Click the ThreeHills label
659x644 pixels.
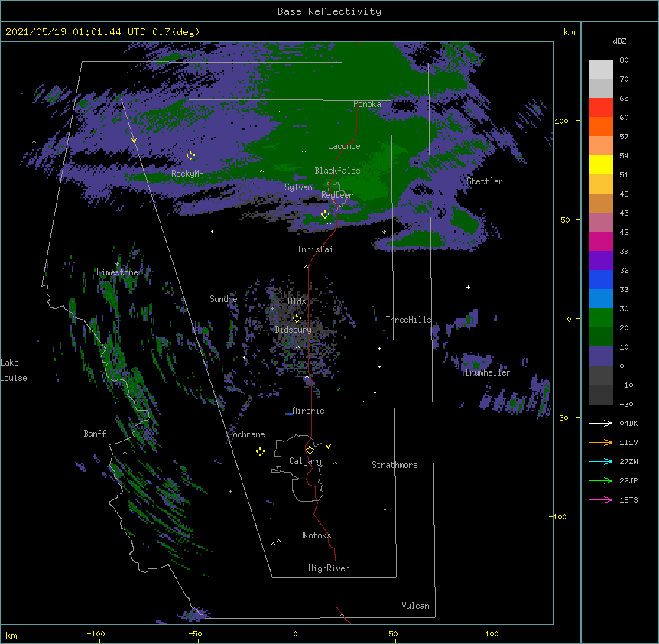click(408, 320)
